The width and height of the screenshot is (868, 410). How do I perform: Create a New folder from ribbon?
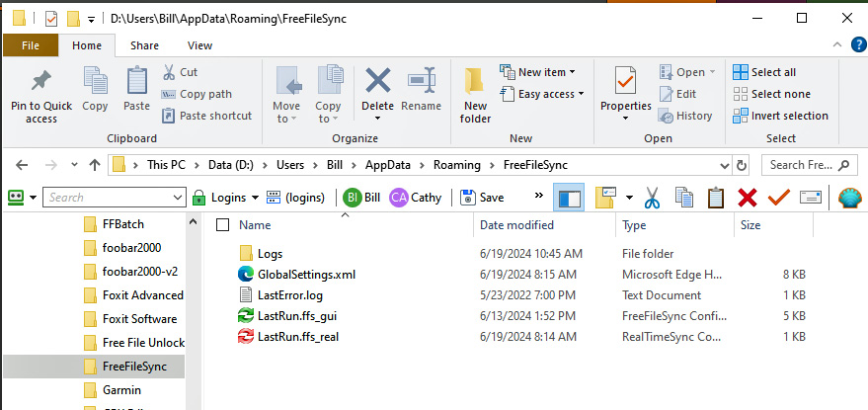pos(476,95)
